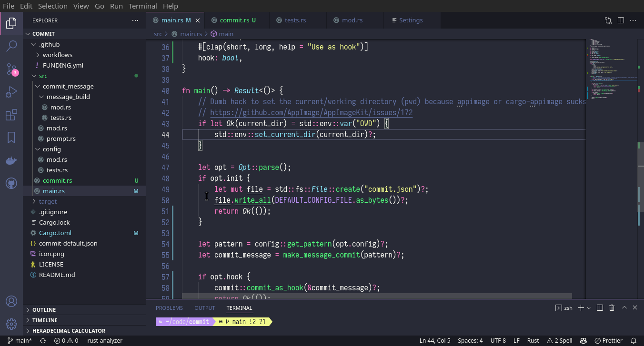Open the Accounts menu icon
The height and width of the screenshot is (346, 644).
pyautogui.click(x=11, y=301)
